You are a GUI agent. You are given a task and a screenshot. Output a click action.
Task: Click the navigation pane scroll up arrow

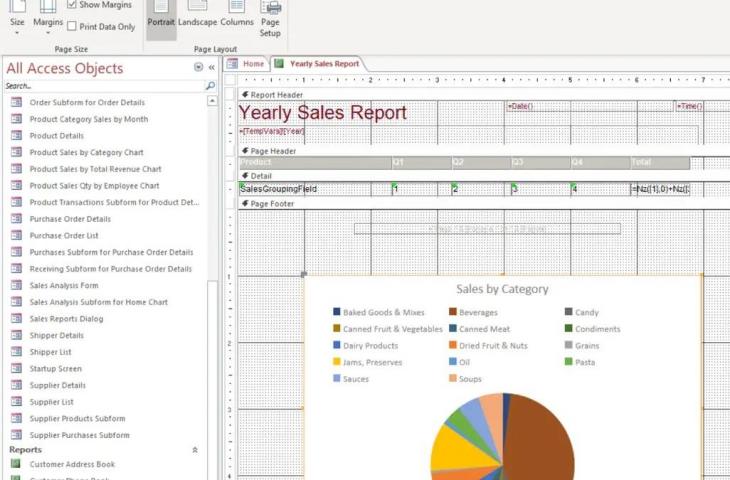212,101
